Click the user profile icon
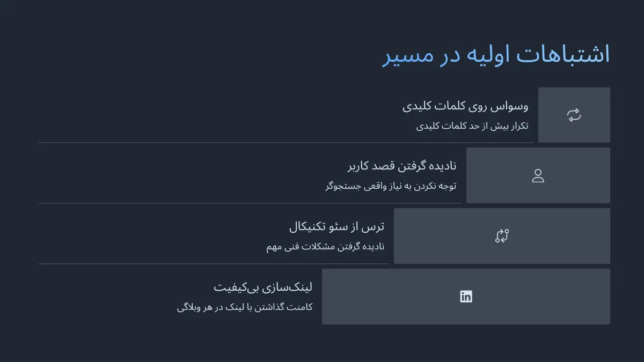This screenshot has height=362, width=644. [x=538, y=176]
